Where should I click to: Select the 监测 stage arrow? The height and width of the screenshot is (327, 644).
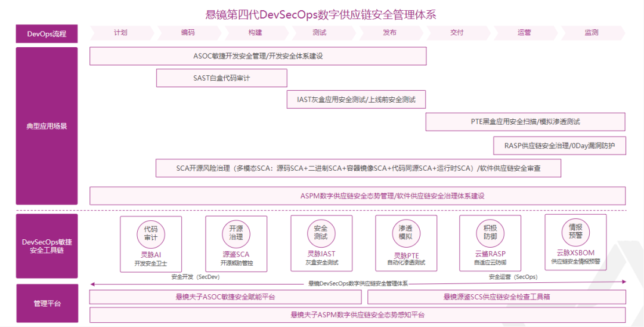593,33
